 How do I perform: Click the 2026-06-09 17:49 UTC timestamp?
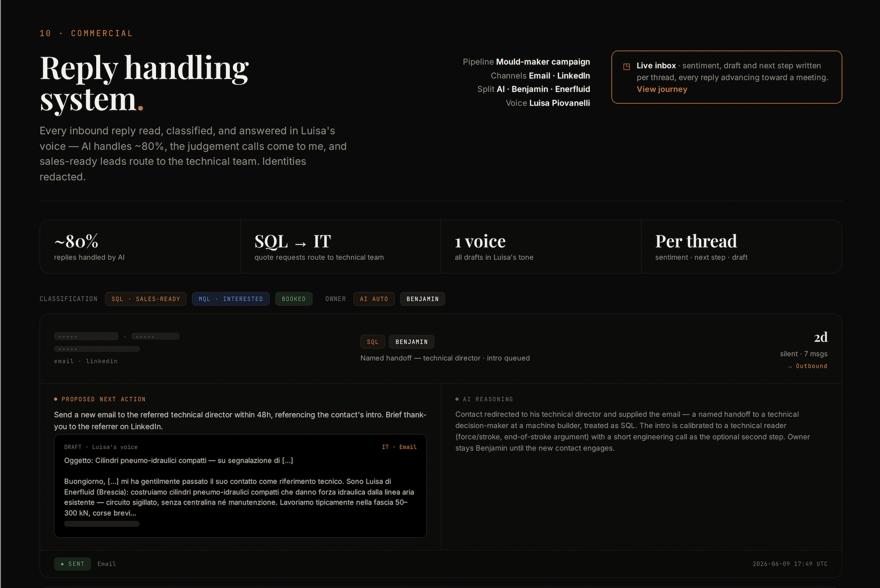(790, 564)
